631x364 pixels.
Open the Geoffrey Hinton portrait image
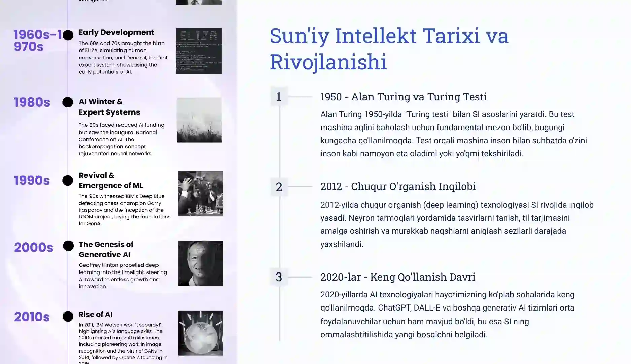tap(201, 263)
